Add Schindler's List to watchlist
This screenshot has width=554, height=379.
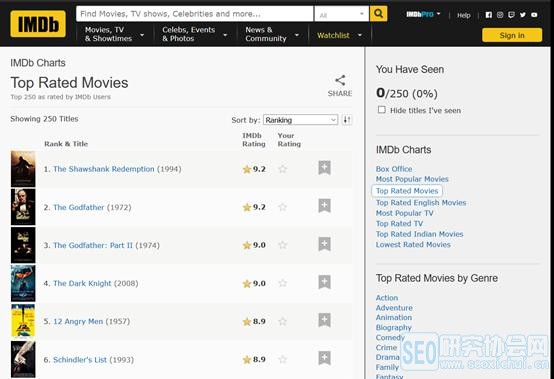coord(324,358)
